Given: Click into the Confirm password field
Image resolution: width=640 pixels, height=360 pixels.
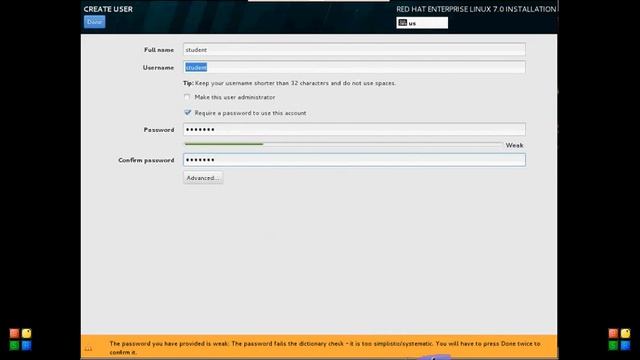Looking at the screenshot, I should click(x=354, y=160).
